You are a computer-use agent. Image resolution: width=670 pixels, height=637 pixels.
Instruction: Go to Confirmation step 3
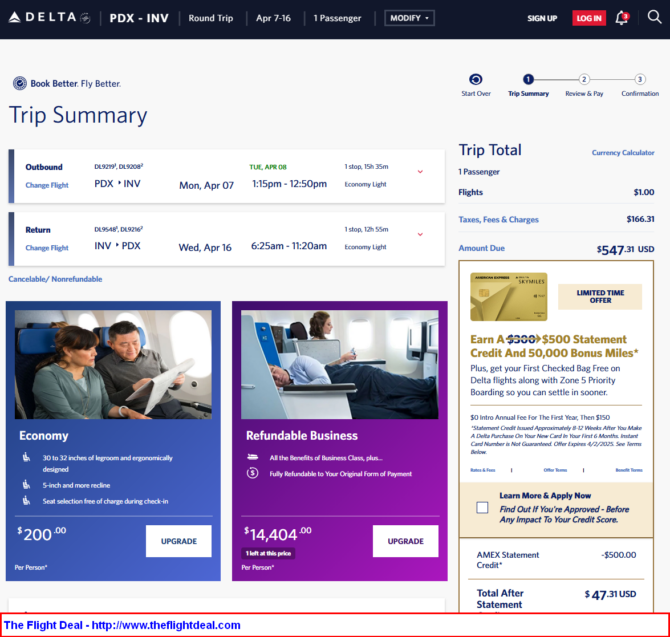click(640, 79)
